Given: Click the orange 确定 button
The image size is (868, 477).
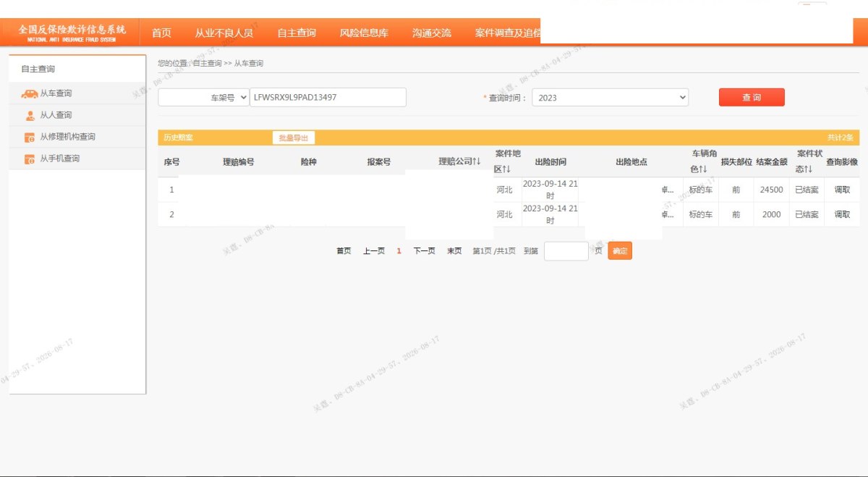Looking at the screenshot, I should 620,251.
